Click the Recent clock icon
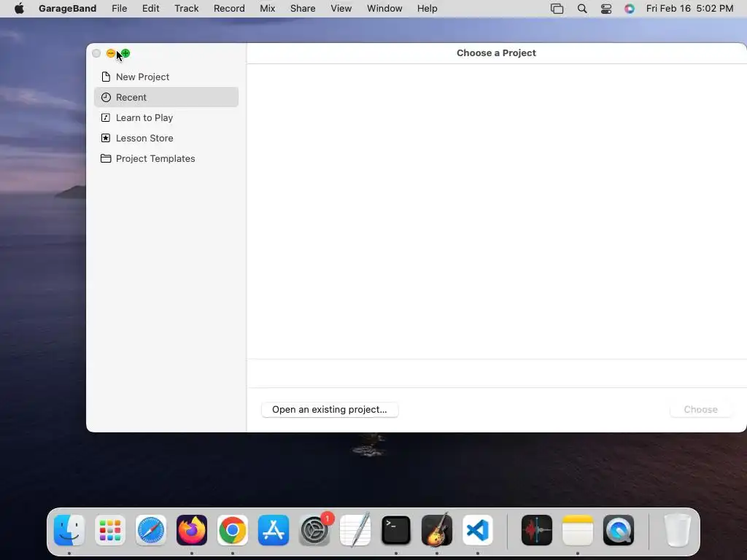The width and height of the screenshot is (747, 560). click(x=106, y=97)
